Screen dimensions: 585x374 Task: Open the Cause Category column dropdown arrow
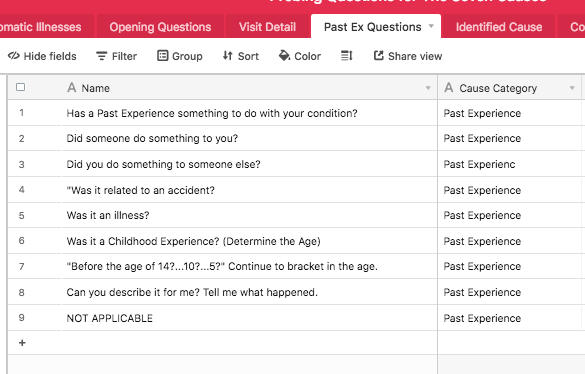(x=572, y=88)
